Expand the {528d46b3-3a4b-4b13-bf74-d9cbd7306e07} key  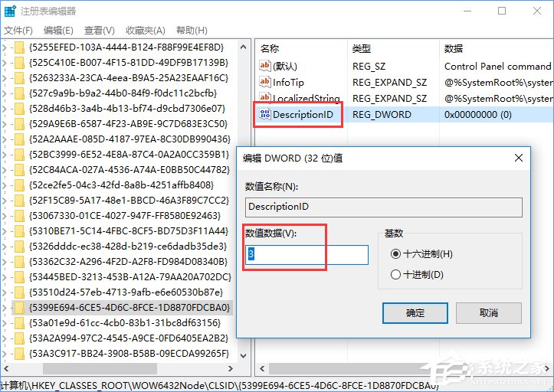[x=5, y=109]
